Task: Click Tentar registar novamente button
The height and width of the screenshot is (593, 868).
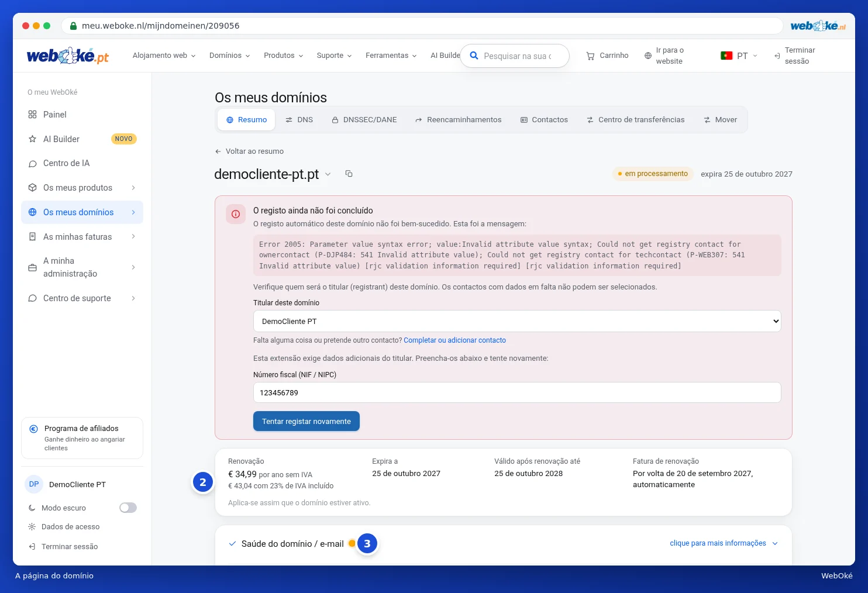Action: 306,421
